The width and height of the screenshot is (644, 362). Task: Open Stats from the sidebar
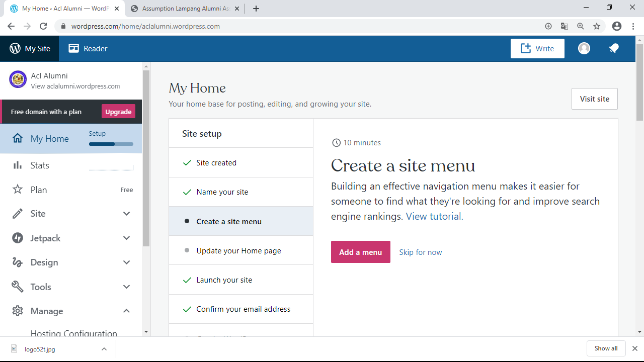click(40, 165)
